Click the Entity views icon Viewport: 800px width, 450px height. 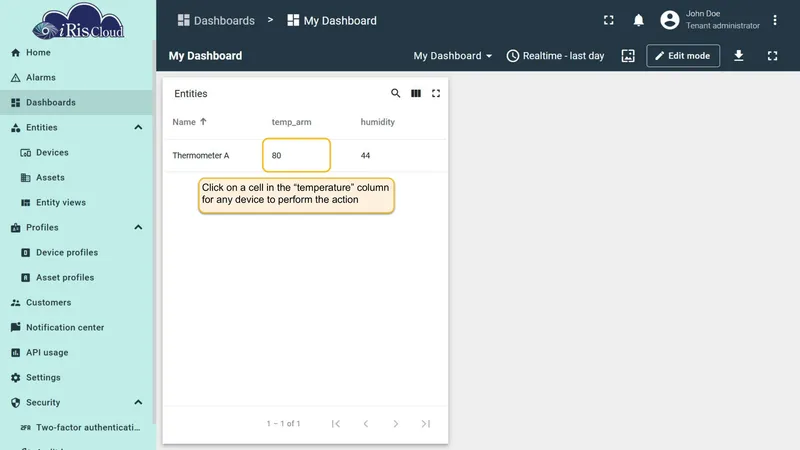click(26, 203)
